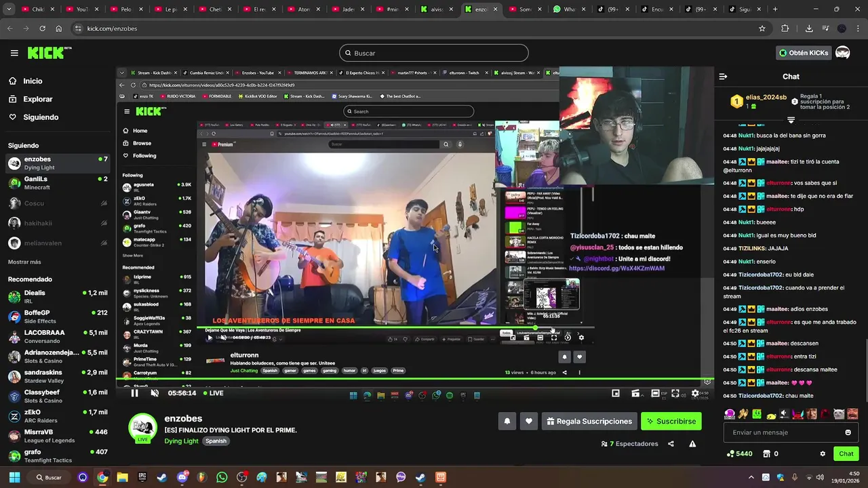Insert the green square face emote
This screenshot has height=488, width=868.
point(757,414)
